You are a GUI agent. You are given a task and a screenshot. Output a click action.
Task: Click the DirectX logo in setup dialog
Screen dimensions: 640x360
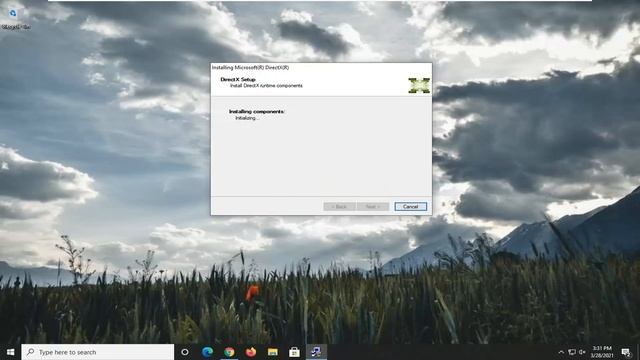(x=419, y=85)
